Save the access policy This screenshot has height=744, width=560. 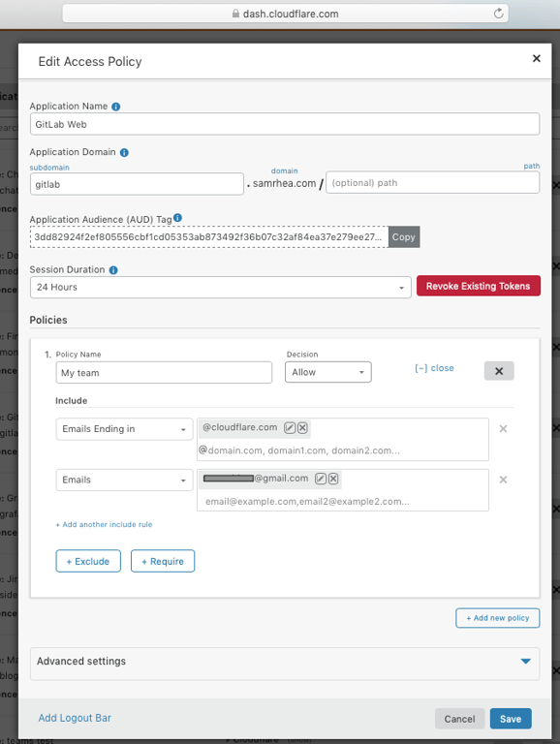[511, 719]
